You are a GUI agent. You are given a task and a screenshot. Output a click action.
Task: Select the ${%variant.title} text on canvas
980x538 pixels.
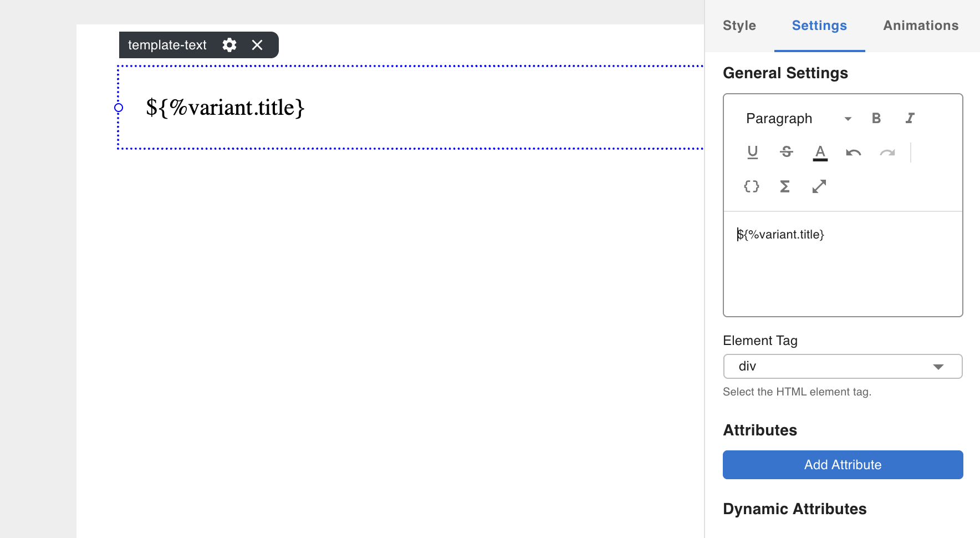[225, 108]
